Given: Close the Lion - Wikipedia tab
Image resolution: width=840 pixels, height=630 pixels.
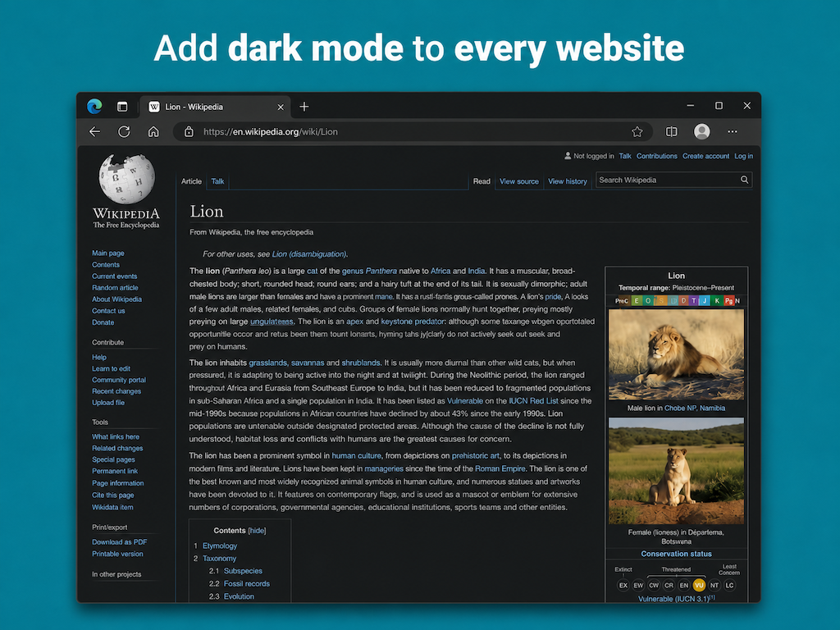Looking at the screenshot, I should [x=281, y=107].
